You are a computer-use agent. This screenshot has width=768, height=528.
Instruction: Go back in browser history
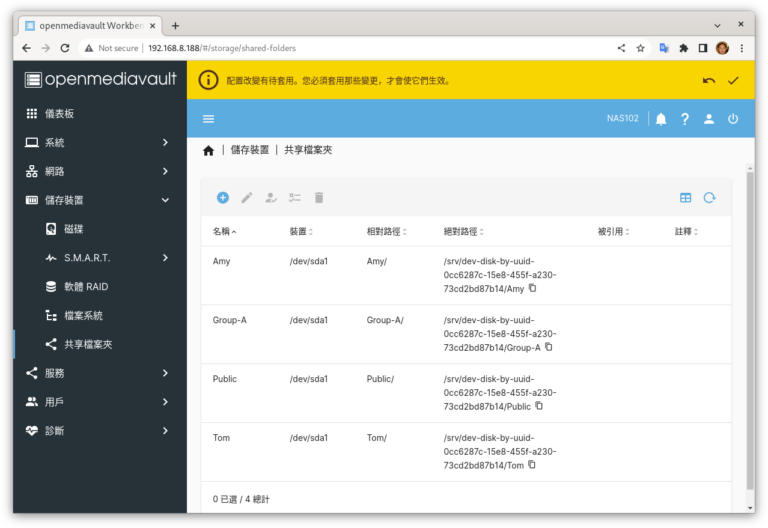(x=26, y=48)
